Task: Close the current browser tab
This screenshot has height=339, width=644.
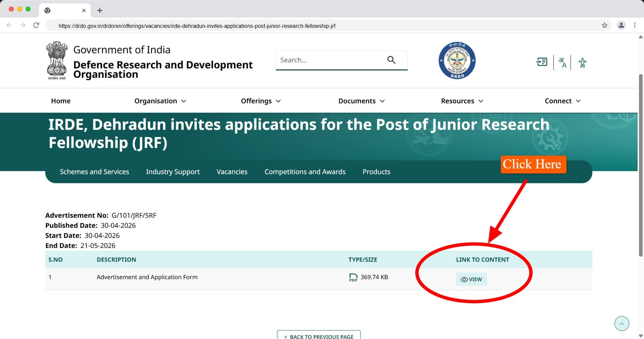Action: point(84,10)
